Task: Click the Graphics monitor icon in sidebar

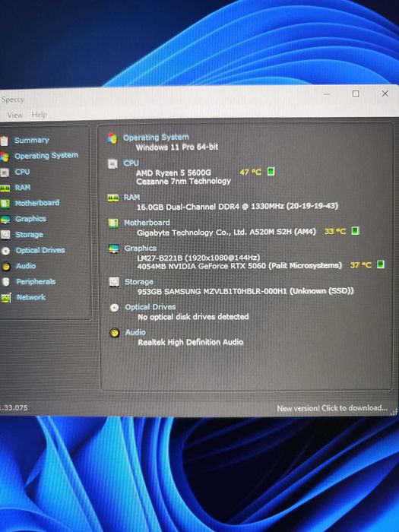Action: [5, 220]
